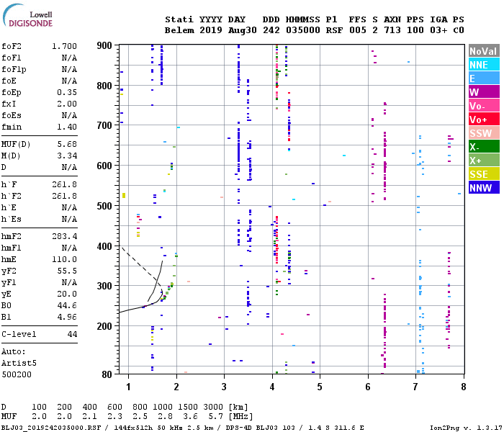Viewport: 504px width, 432px height.
Task: Click the foEp value 0.35
Action: pos(67,93)
